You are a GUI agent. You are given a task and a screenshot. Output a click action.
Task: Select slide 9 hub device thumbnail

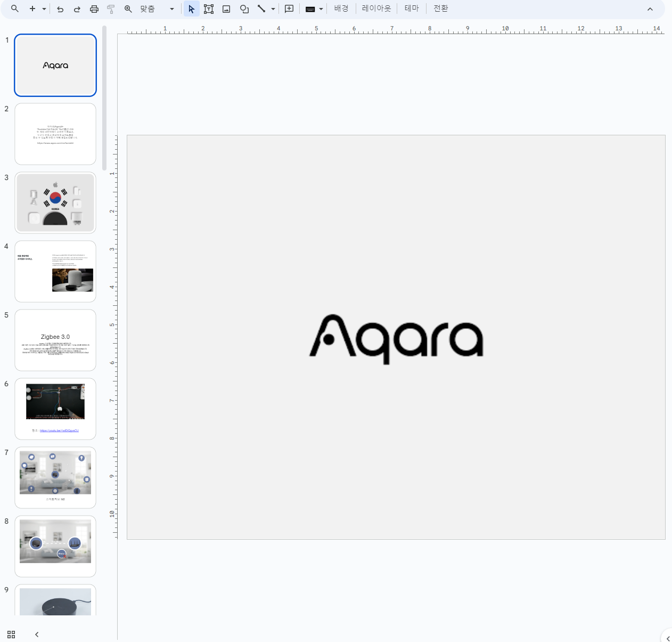[55, 600]
